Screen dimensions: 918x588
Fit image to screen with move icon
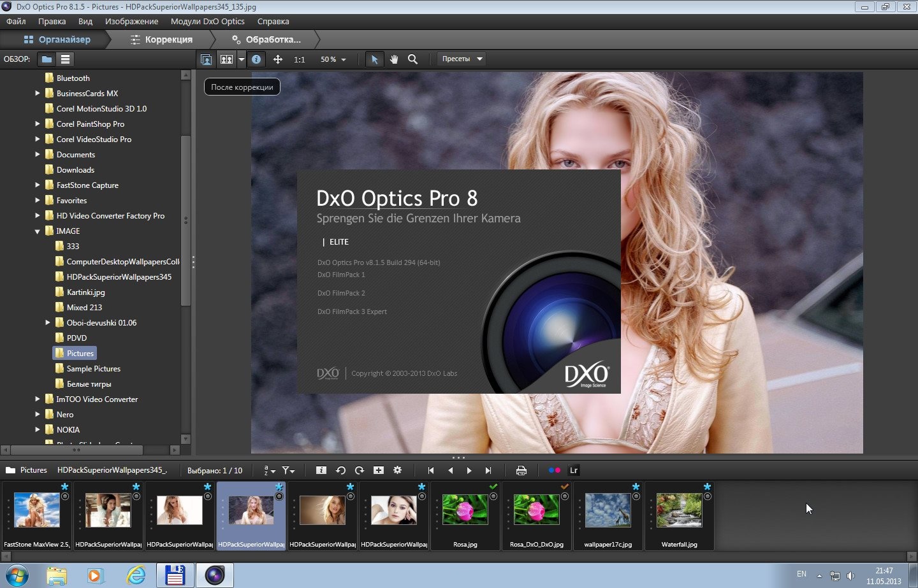coord(278,59)
